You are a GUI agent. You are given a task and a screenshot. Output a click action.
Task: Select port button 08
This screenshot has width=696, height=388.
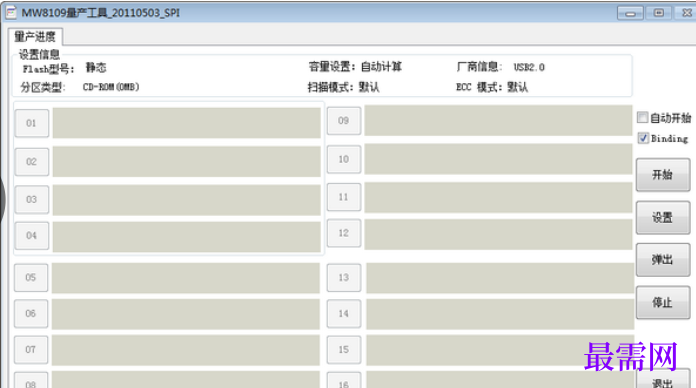tap(31, 381)
